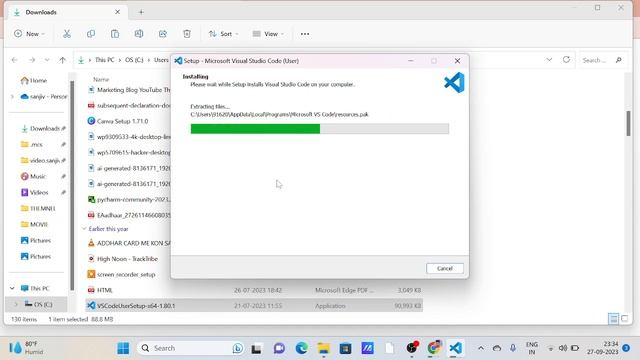Open the See more ellipsis menu
This screenshot has width=640, height=360.
[305, 34]
